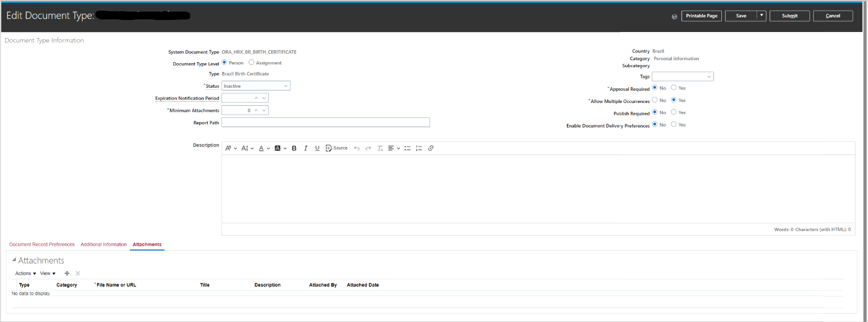Image resolution: width=868 pixels, height=322 pixels.
Task: Insert a bulleted list
Action: click(x=407, y=148)
